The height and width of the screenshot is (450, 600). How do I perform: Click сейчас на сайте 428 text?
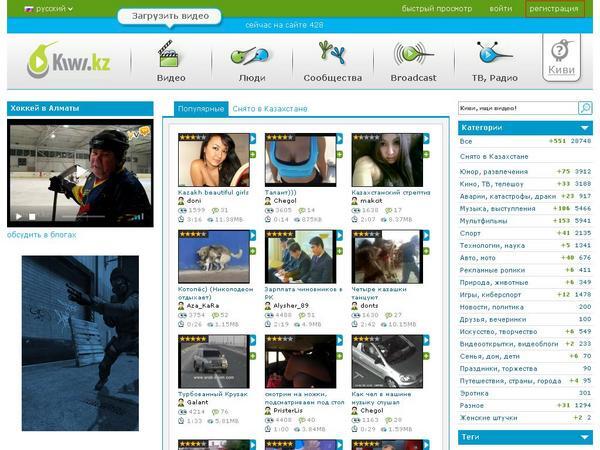[284, 25]
